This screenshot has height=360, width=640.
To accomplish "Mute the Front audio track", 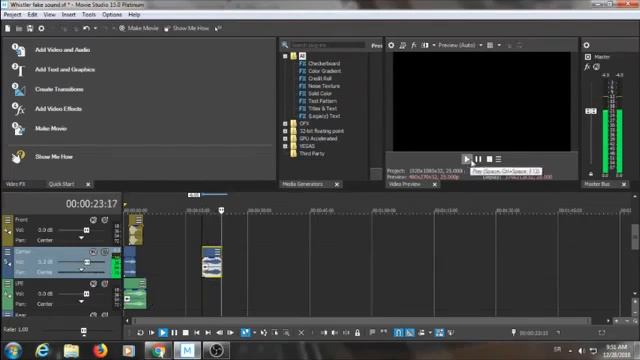I will point(93,220).
